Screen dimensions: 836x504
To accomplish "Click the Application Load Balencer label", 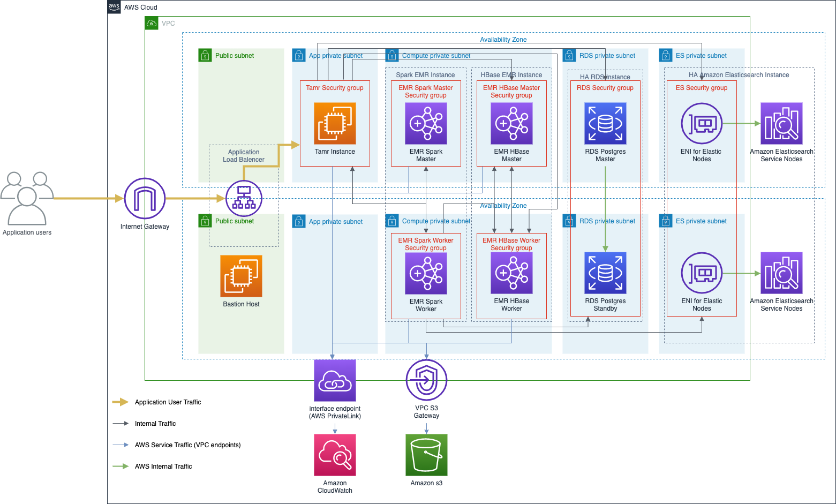I will pyautogui.click(x=244, y=156).
